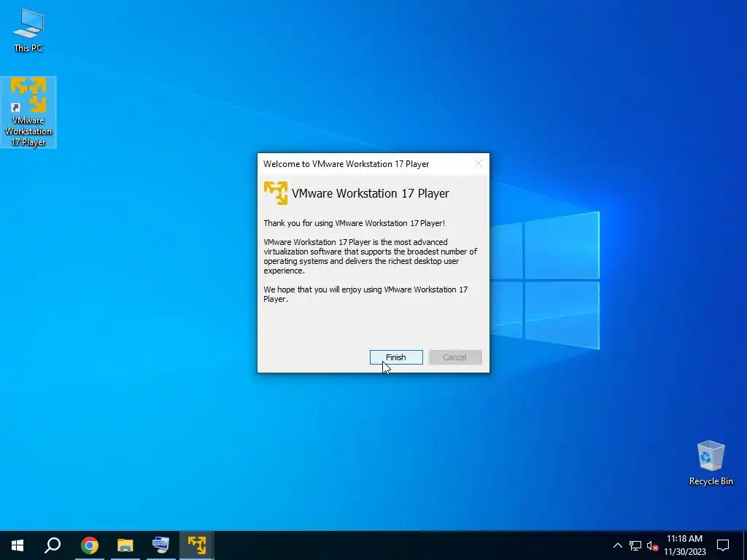Open the muted volume tray icon
747x560 pixels.
coord(652,545)
